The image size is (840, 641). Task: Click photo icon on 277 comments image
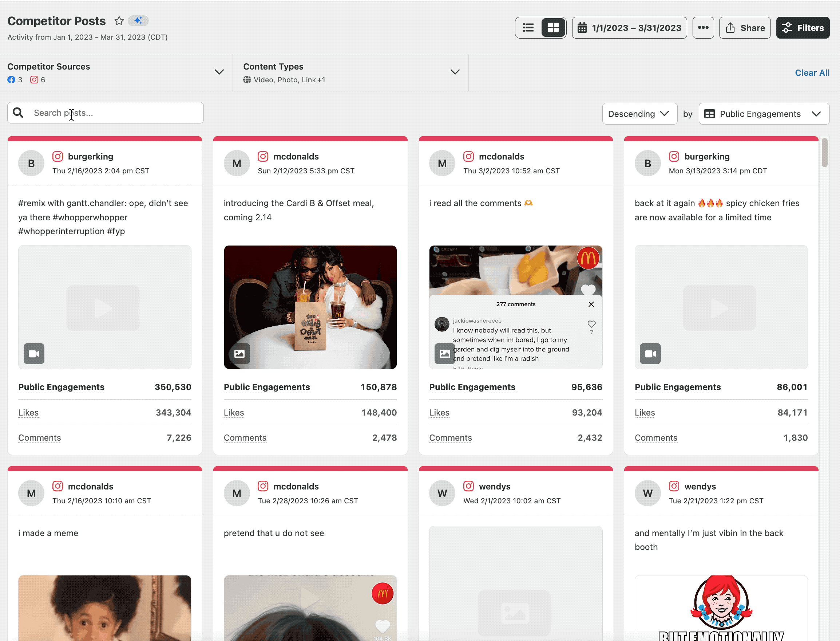[x=445, y=354]
